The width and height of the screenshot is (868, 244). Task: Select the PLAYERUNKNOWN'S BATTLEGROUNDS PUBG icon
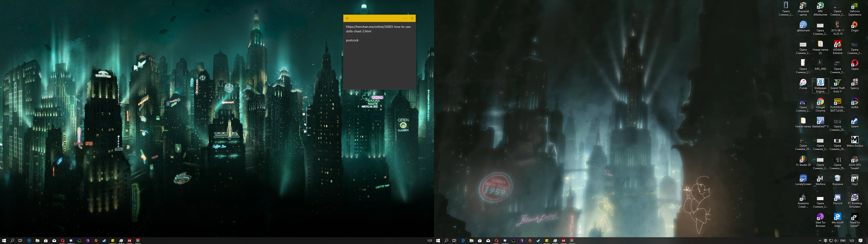838,105
